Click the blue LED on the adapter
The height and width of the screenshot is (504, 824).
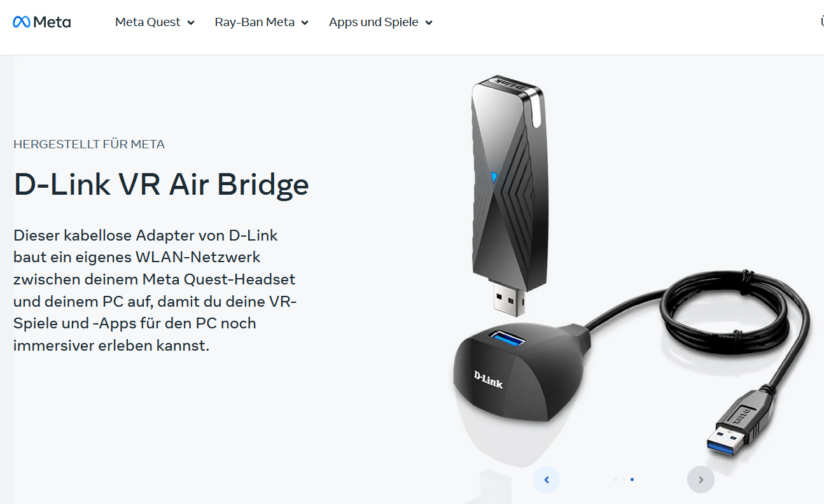493,177
